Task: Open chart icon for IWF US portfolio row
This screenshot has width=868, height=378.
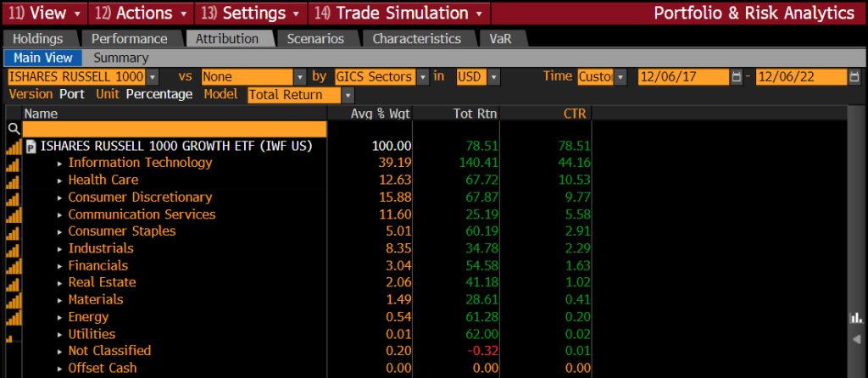Action: [x=14, y=147]
